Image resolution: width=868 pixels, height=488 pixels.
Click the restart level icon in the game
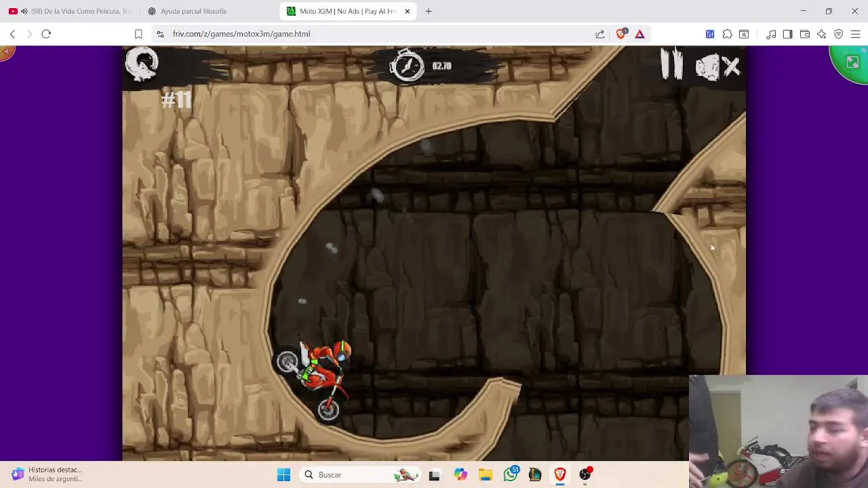click(142, 64)
